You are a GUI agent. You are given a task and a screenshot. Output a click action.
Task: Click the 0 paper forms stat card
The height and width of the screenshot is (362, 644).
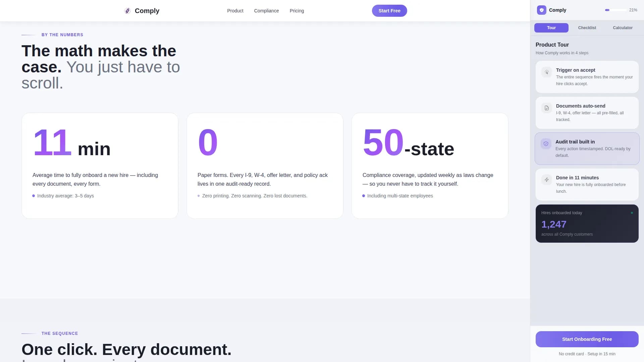[x=265, y=166]
